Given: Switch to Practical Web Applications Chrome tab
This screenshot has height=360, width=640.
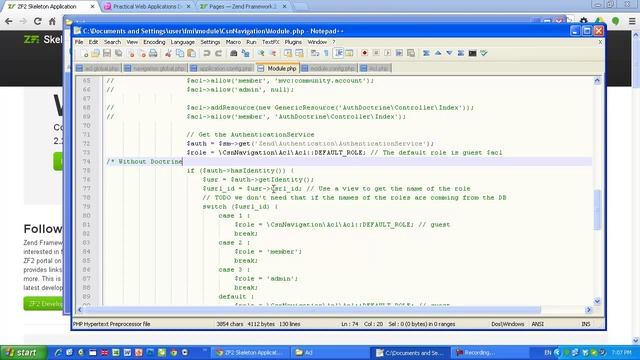Looking at the screenshot, I should point(147,7).
